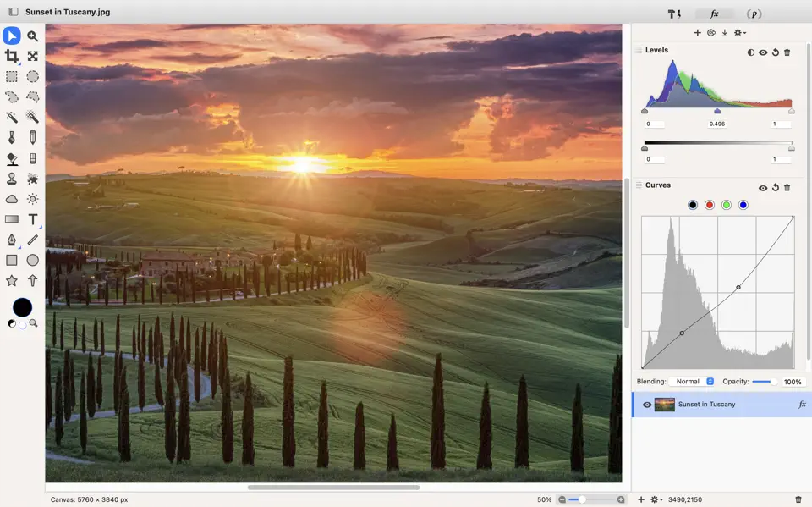This screenshot has width=812, height=507.
Task: Delete the Levels filter
Action: point(787,52)
